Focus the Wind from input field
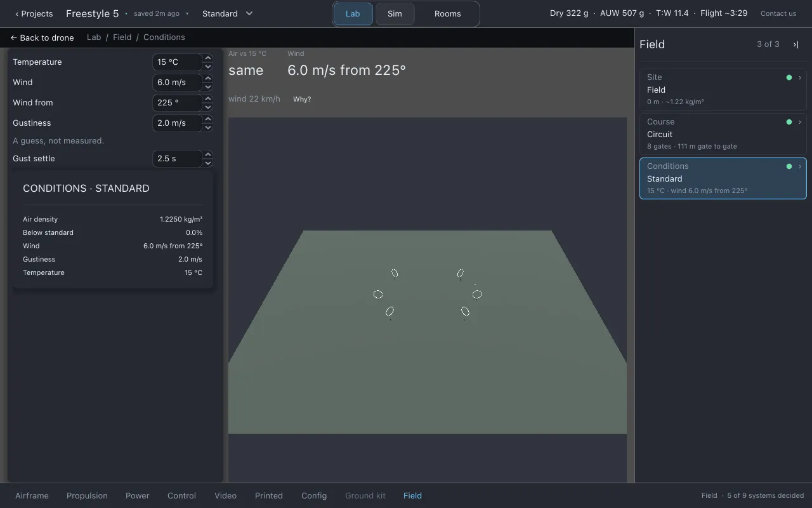 (178, 103)
